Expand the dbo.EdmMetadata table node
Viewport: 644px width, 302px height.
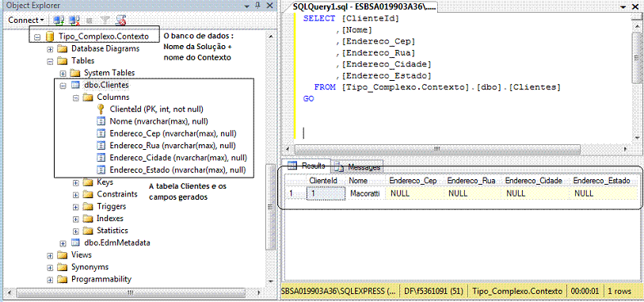pyautogui.click(x=63, y=243)
